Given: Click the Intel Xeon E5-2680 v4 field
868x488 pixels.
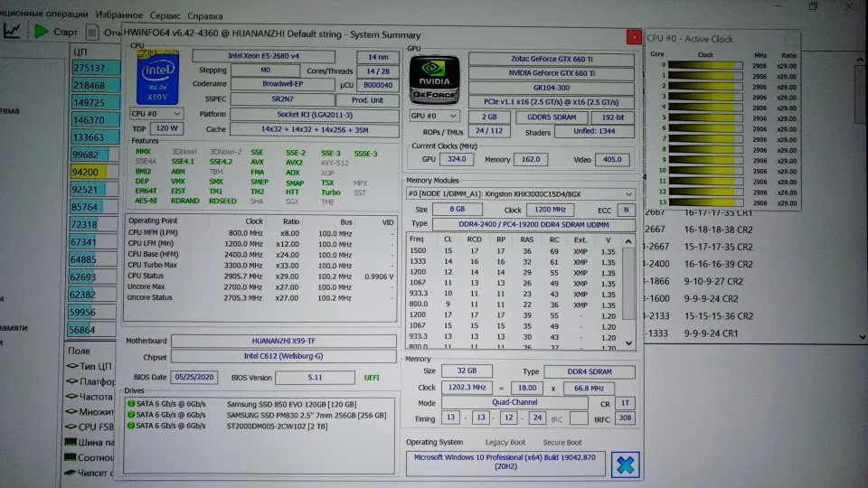Looking at the screenshot, I should (263, 56).
